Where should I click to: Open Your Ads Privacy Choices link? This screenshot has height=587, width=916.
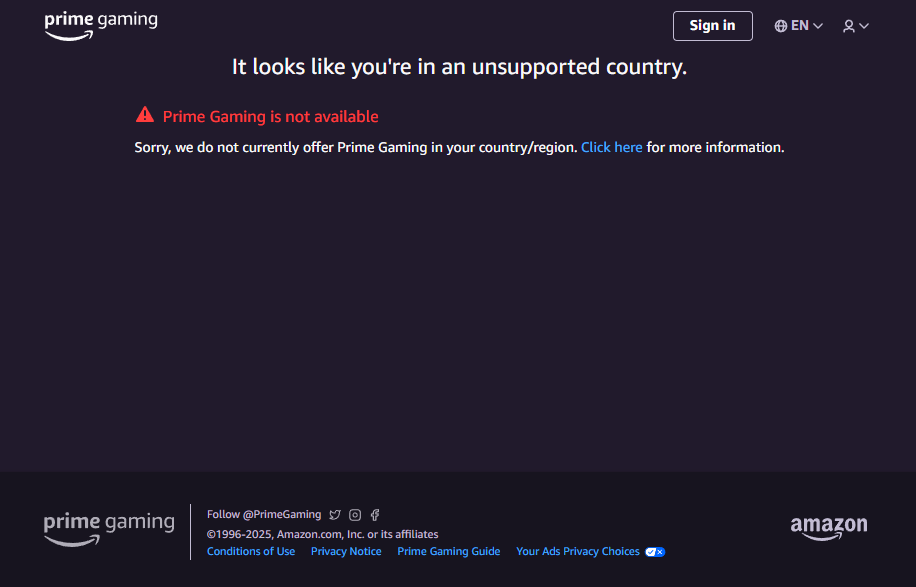coord(578,551)
